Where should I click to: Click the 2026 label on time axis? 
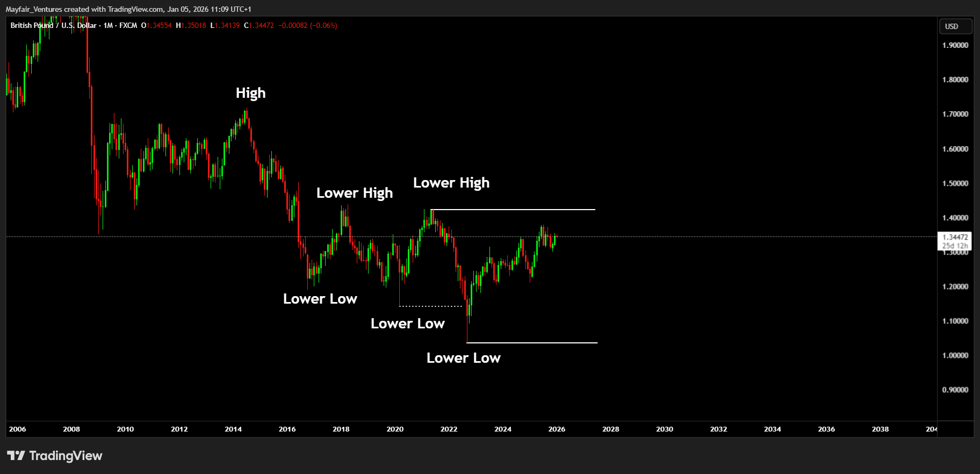click(557, 429)
